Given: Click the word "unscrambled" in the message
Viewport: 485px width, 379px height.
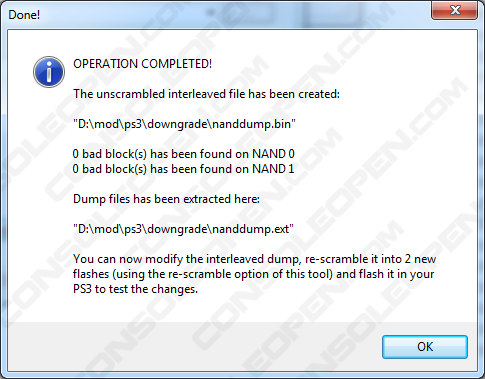Looking at the screenshot, I should [x=130, y=94].
